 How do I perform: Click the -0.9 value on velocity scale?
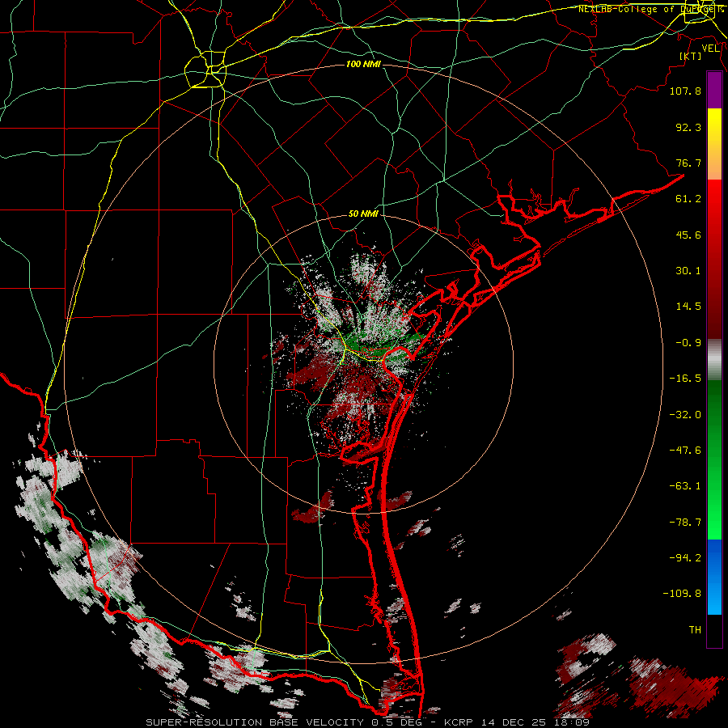pyautogui.click(x=688, y=343)
